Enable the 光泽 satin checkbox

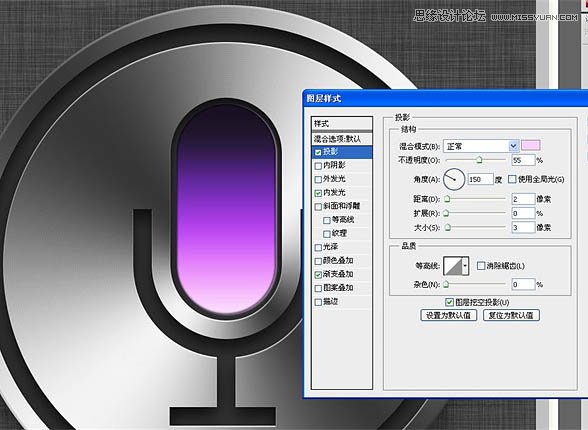[318, 247]
